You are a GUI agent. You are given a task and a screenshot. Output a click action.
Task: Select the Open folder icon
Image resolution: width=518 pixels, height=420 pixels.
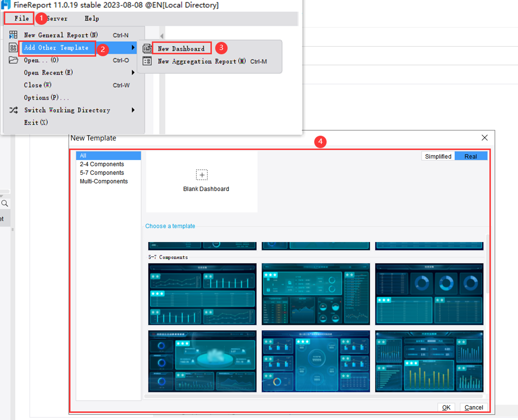[13, 60]
